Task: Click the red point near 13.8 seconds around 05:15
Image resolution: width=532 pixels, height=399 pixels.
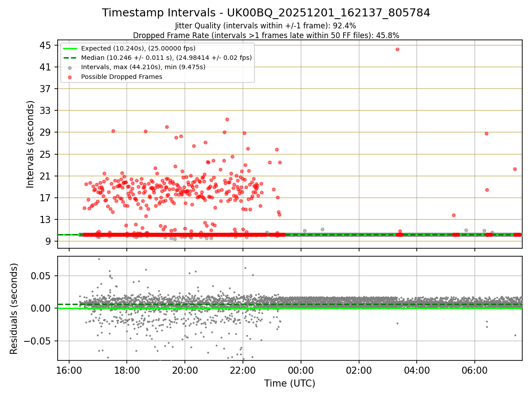Action: (x=454, y=215)
